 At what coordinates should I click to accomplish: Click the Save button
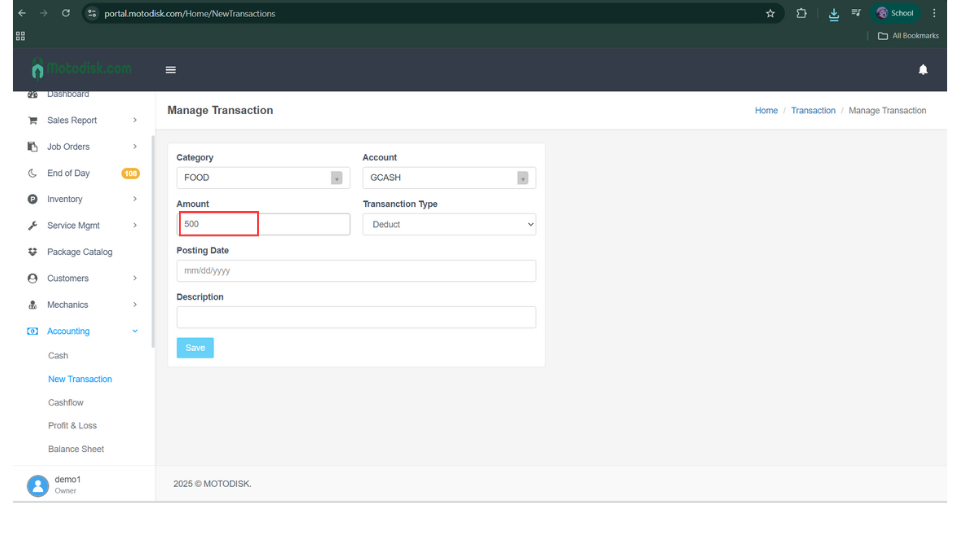pyautogui.click(x=195, y=348)
